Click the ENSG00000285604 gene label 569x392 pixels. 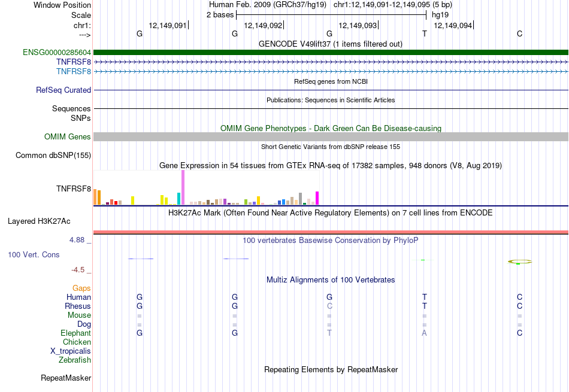click(x=57, y=52)
